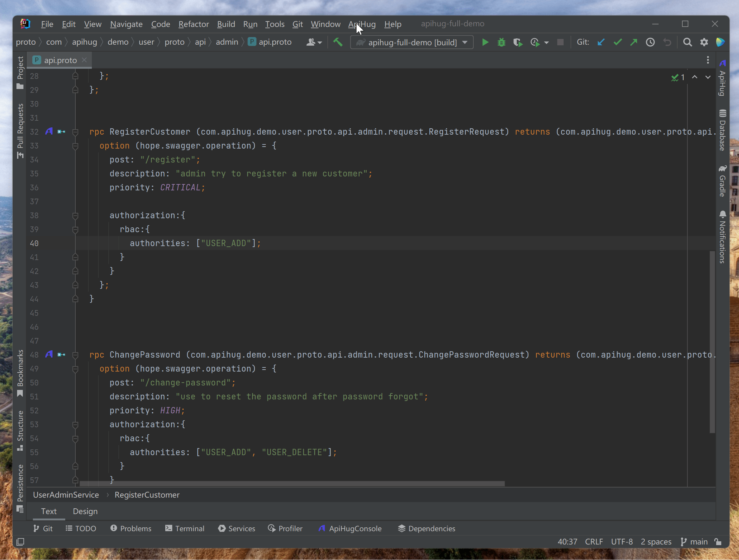The width and height of the screenshot is (739, 560).
Task: Expand the profiler options arrow
Action: (x=547, y=43)
